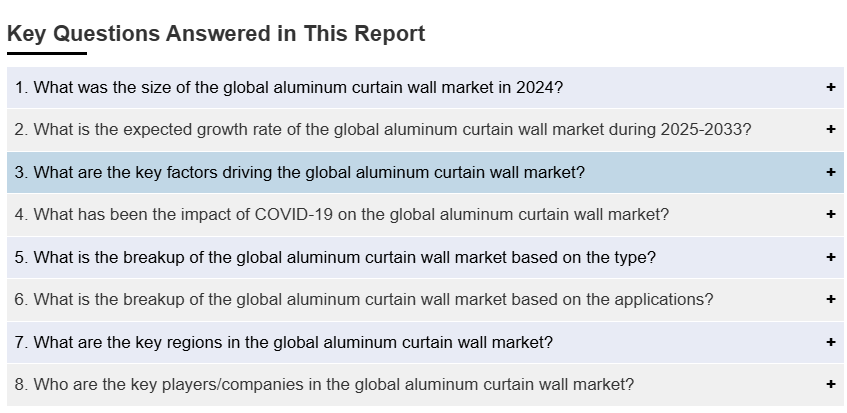Show the answer for breakup based on type

(335, 257)
